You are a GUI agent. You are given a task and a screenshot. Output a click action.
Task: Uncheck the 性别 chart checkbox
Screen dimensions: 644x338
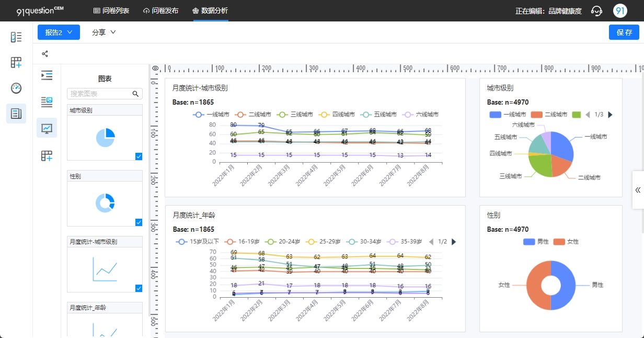click(139, 222)
